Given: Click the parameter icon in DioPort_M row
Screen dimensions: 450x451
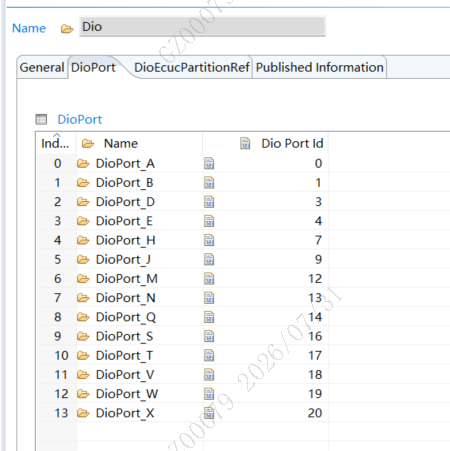Looking at the screenshot, I should [x=209, y=279].
